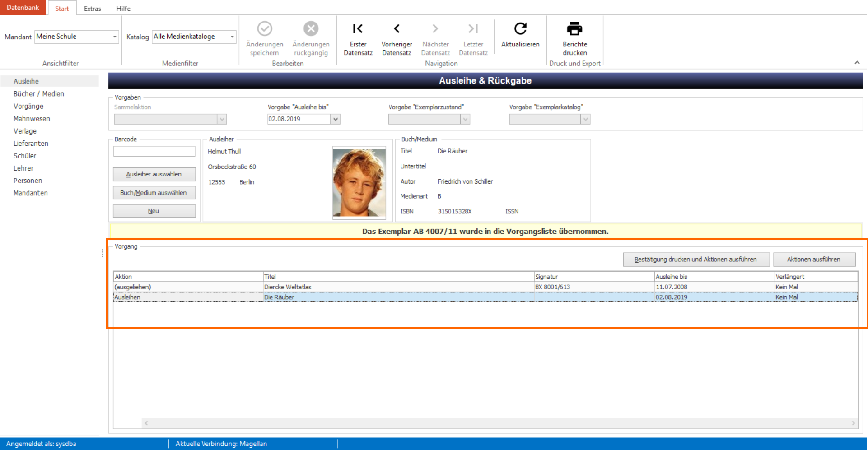
Task: Click the Nächster Datensatz arrow
Action: 435,29
